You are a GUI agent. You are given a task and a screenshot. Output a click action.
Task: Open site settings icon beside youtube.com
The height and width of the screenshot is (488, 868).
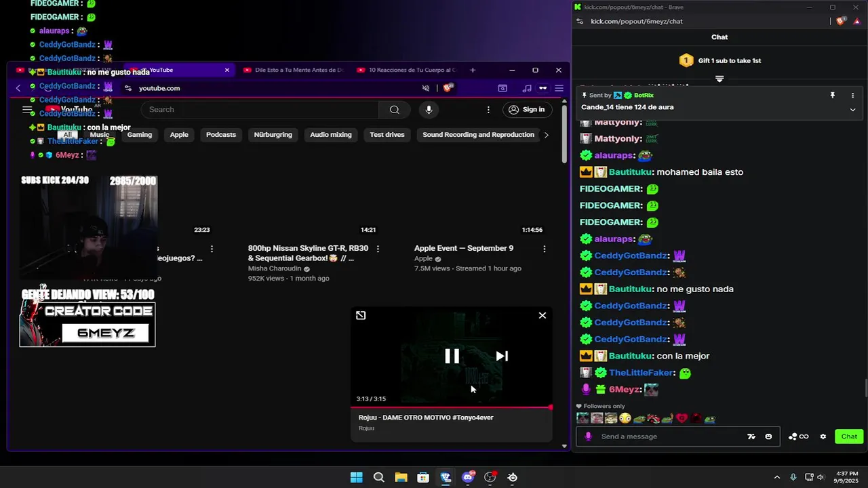point(128,88)
